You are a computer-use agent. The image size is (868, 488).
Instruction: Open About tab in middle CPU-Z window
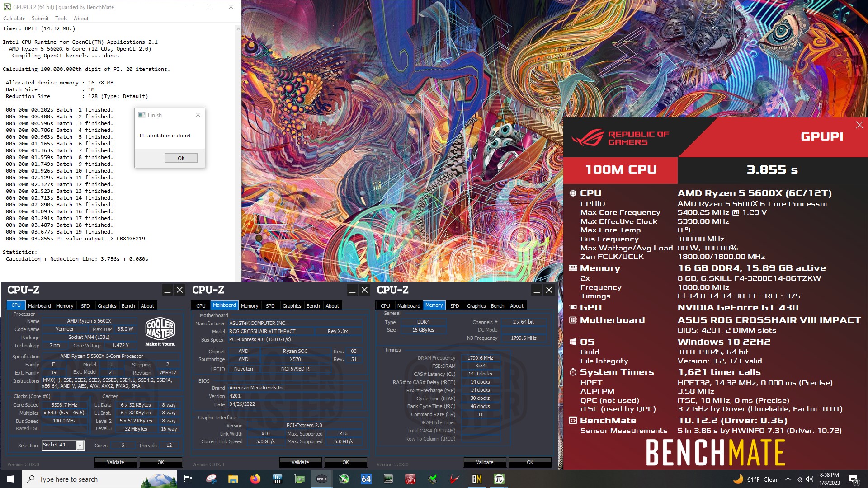(x=332, y=306)
